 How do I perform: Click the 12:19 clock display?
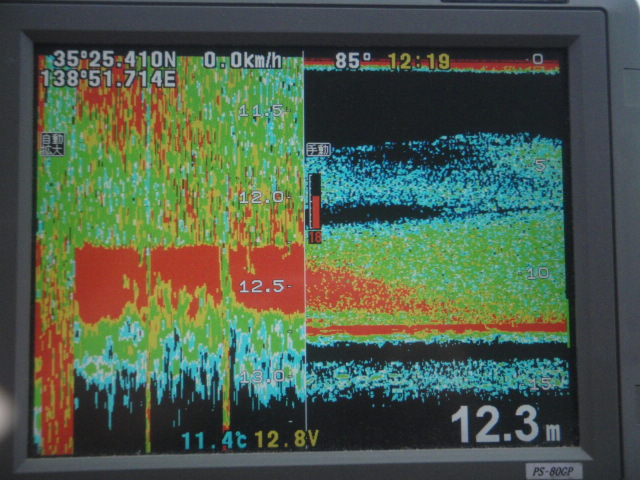click(x=418, y=61)
